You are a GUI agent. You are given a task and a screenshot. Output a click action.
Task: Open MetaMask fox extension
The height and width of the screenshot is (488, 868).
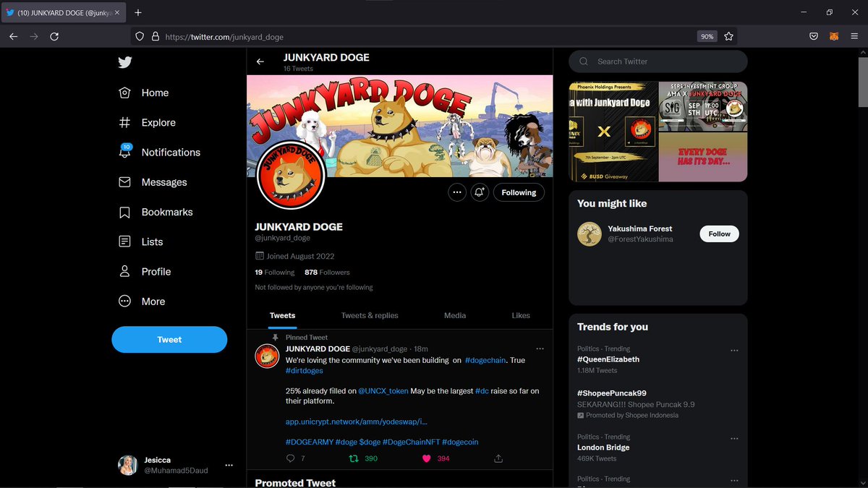[834, 36]
